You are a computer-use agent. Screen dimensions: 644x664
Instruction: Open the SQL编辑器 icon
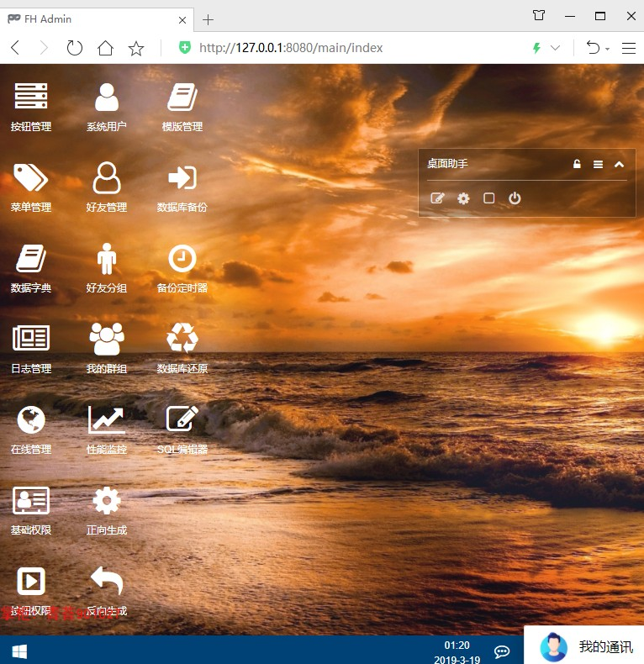pyautogui.click(x=182, y=419)
